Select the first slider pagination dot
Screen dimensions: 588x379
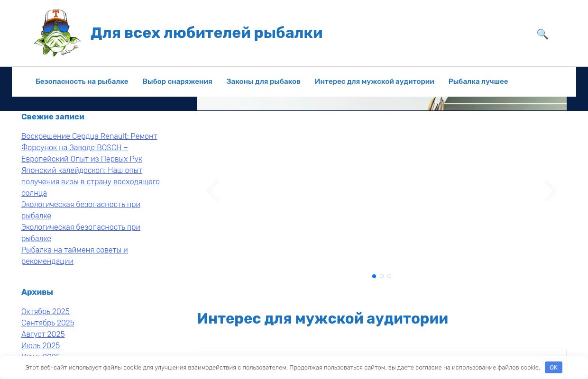(374, 276)
